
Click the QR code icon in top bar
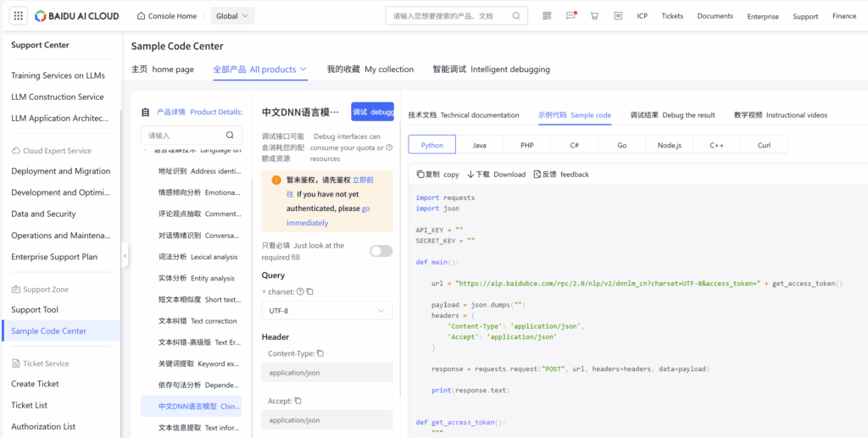pos(547,16)
